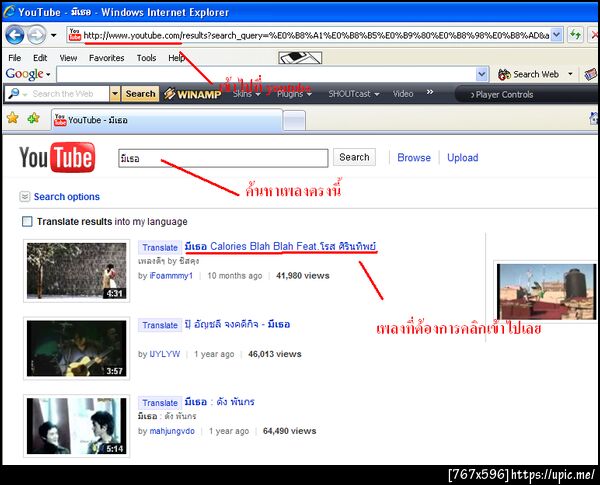600x485 pixels.
Task: Click the red Stop icon beside Refresh
Action: tap(594, 35)
